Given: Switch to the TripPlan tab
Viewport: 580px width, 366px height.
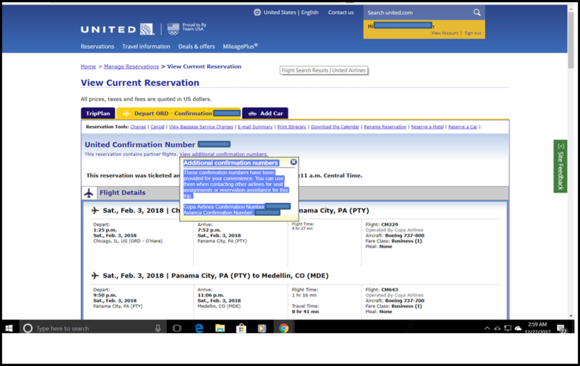Looking at the screenshot, I should tap(98, 113).
